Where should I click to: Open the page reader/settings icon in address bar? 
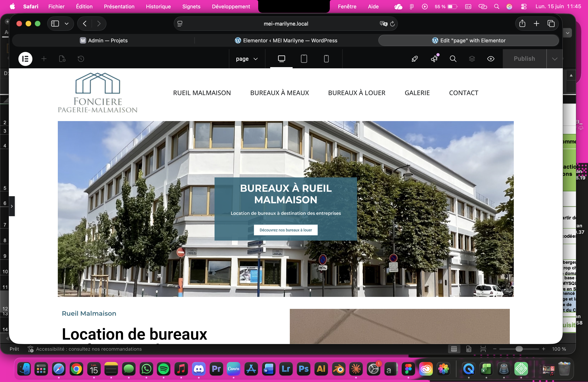[180, 24]
